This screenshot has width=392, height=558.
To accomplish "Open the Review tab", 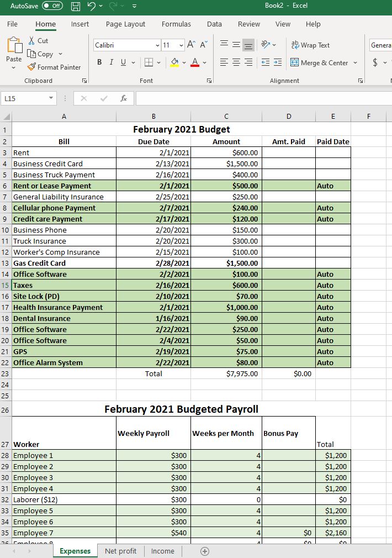I will coord(248,24).
